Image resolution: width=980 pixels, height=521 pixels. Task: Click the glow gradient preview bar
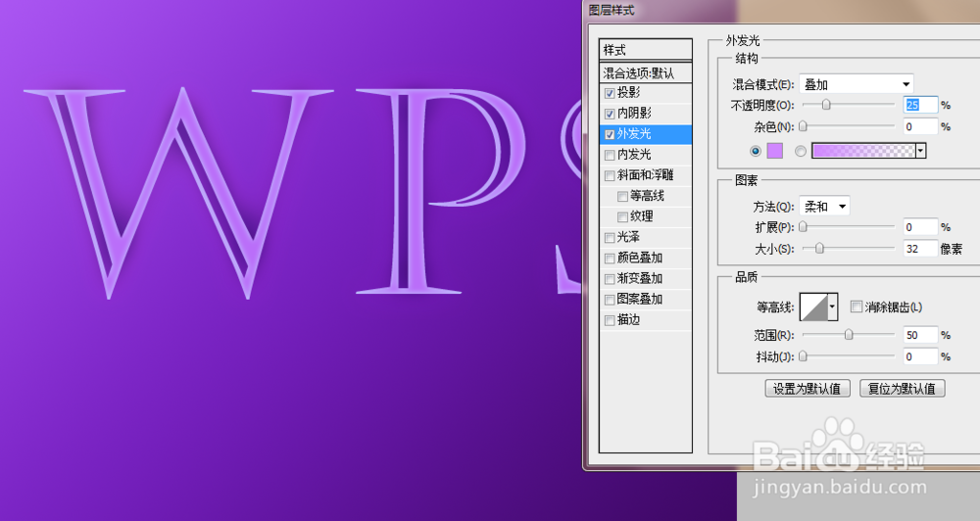[x=863, y=151]
